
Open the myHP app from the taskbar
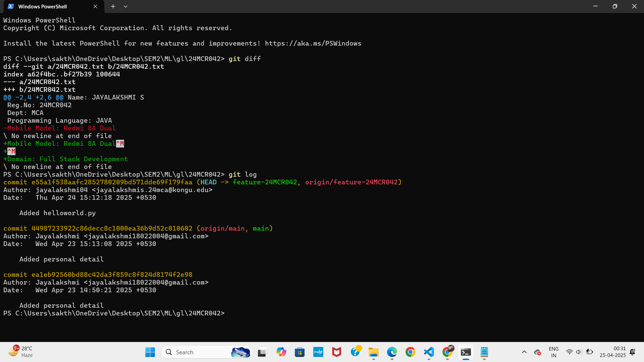click(318, 352)
